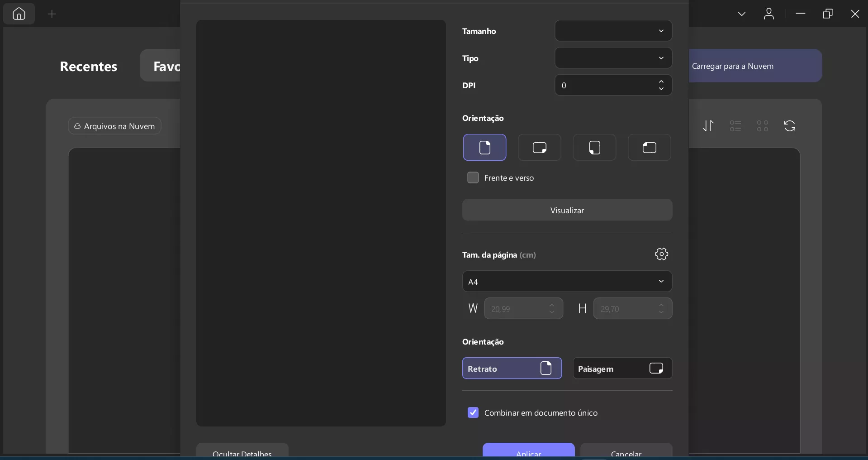Image resolution: width=868 pixels, height=460 pixels.
Task: Click the W width field
Action: pos(523,309)
